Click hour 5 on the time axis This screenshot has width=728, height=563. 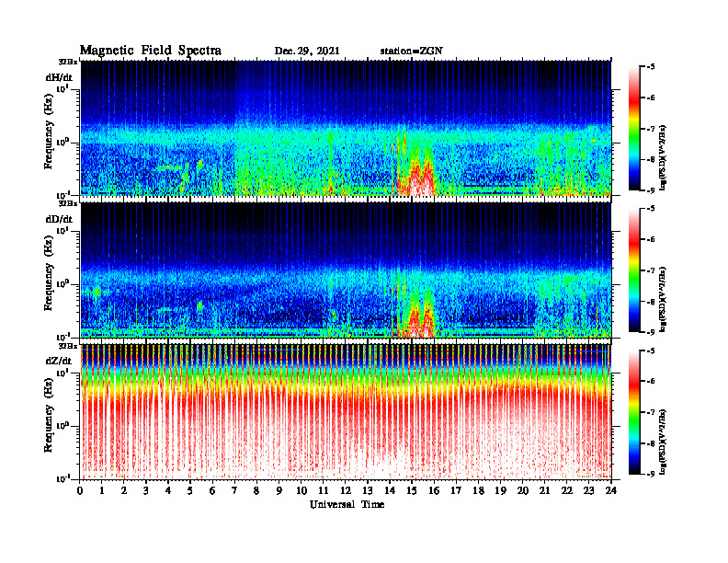[190, 491]
